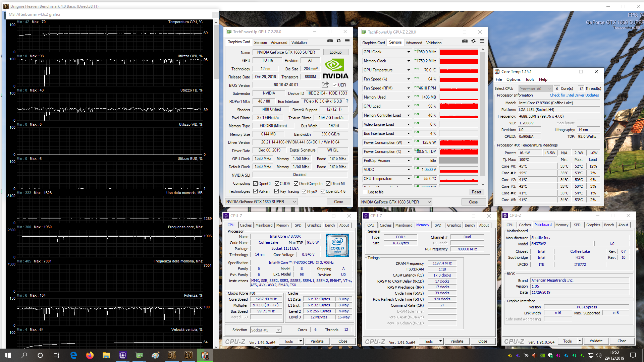Click Reset button in GPU-Z Sensors
Screen dimensions: 644x362
click(476, 192)
